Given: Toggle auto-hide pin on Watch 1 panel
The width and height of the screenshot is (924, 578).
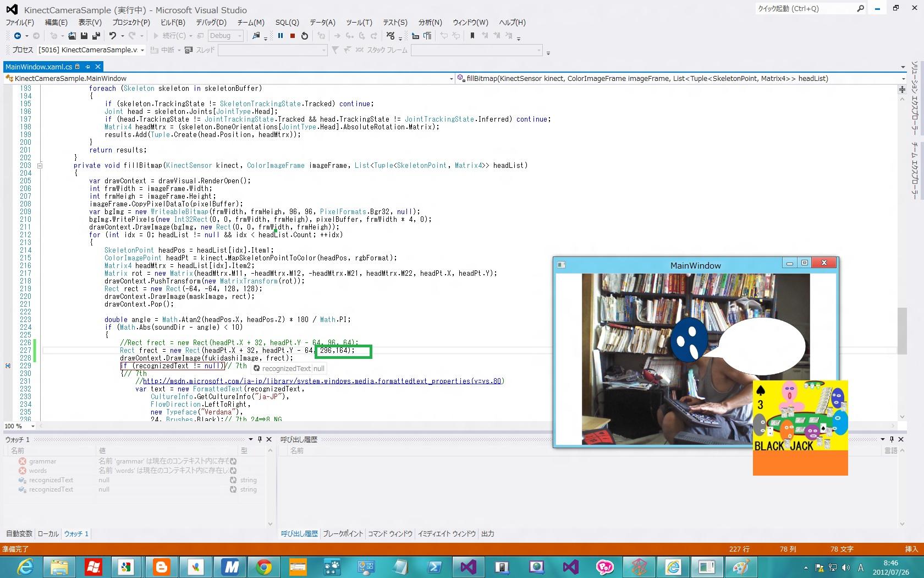Looking at the screenshot, I should click(260, 439).
